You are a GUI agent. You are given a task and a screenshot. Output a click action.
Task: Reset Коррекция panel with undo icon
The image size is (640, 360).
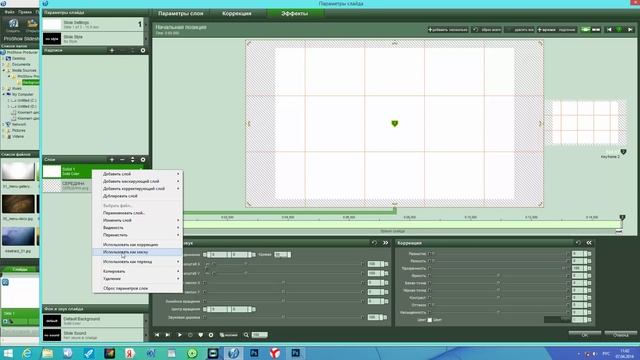click(578, 243)
